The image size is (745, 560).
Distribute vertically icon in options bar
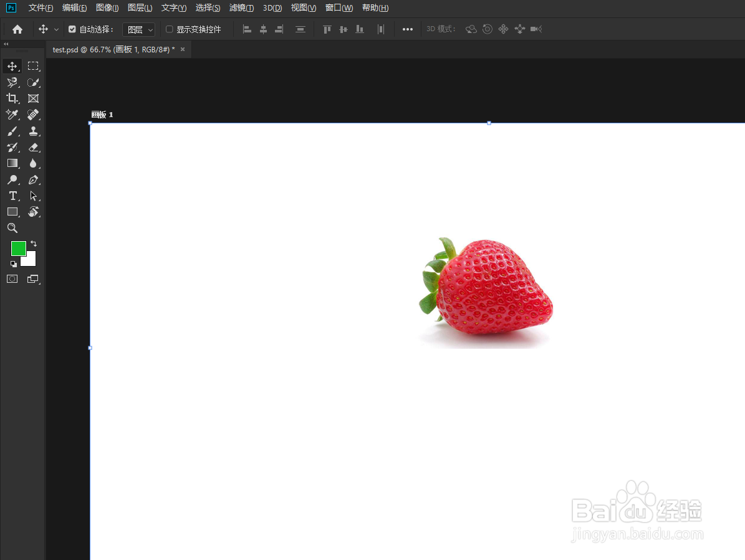[300, 29]
